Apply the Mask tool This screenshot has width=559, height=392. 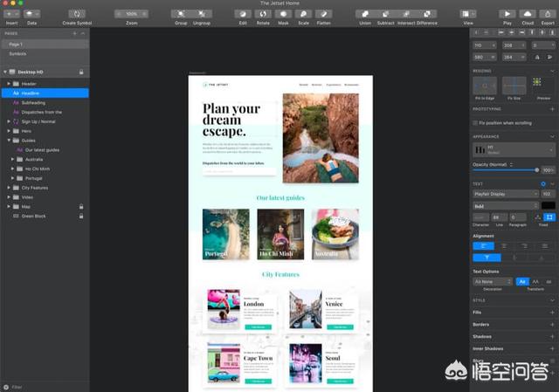[283, 14]
